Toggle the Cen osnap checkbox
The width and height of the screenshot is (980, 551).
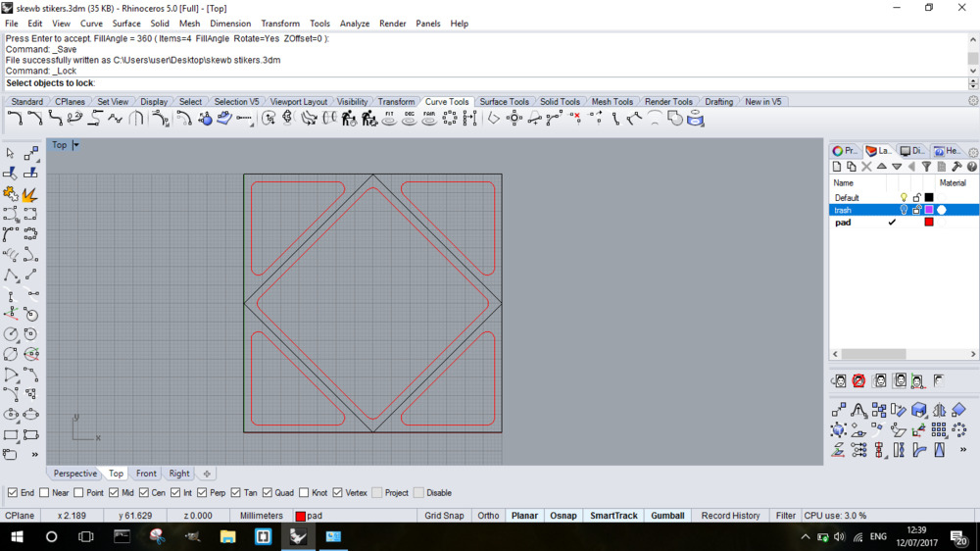(x=144, y=493)
